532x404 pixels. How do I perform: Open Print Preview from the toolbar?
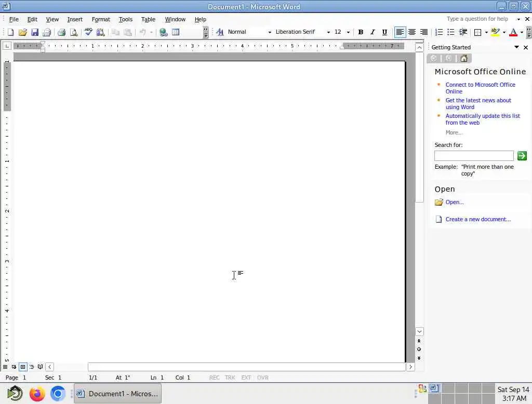74,32
